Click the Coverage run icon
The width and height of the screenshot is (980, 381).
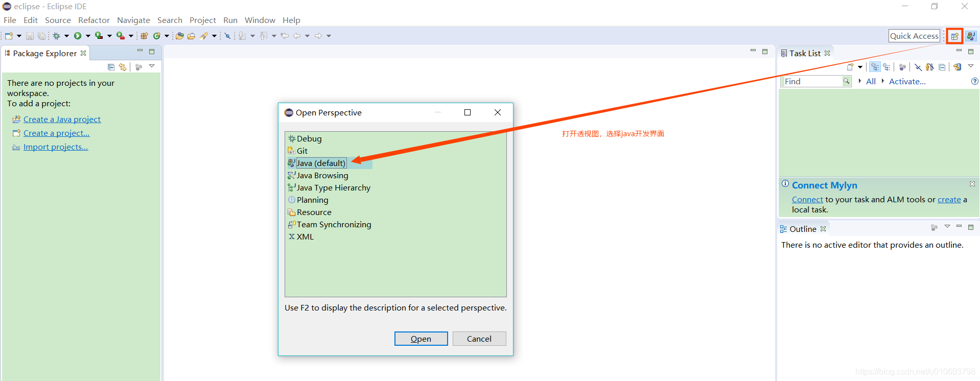point(99,36)
